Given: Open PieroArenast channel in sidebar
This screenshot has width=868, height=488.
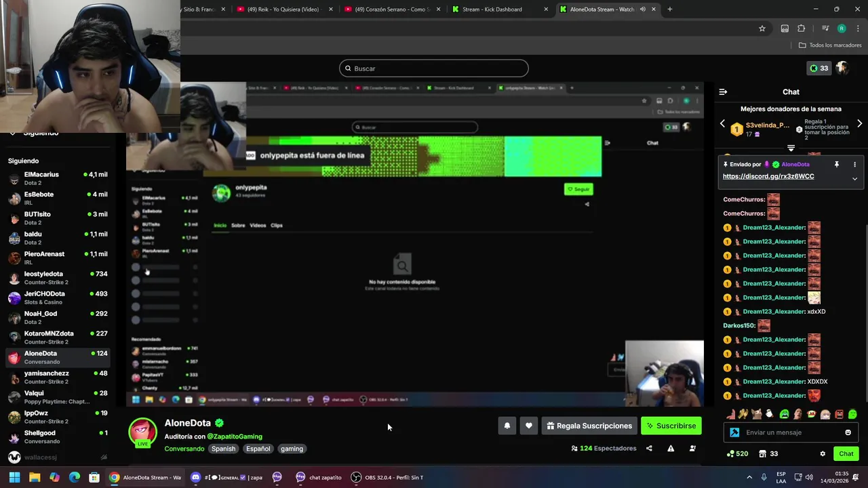Looking at the screenshot, I should (x=58, y=258).
